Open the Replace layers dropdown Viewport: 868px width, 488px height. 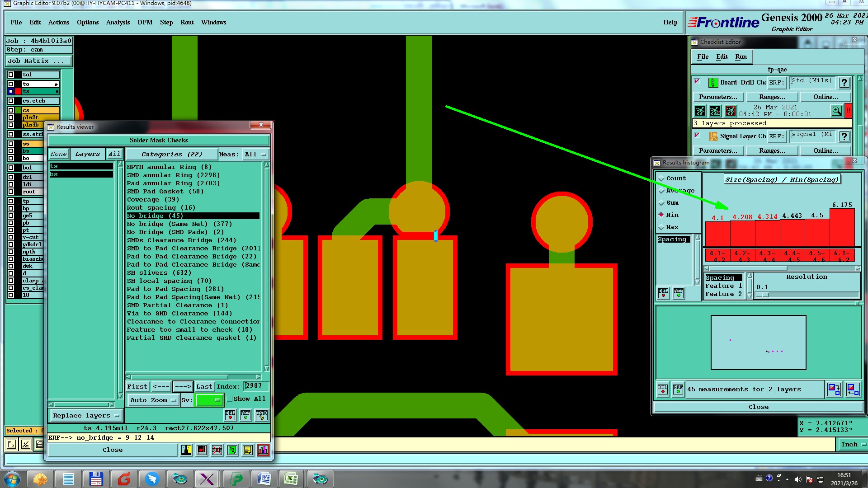pyautogui.click(x=85, y=416)
